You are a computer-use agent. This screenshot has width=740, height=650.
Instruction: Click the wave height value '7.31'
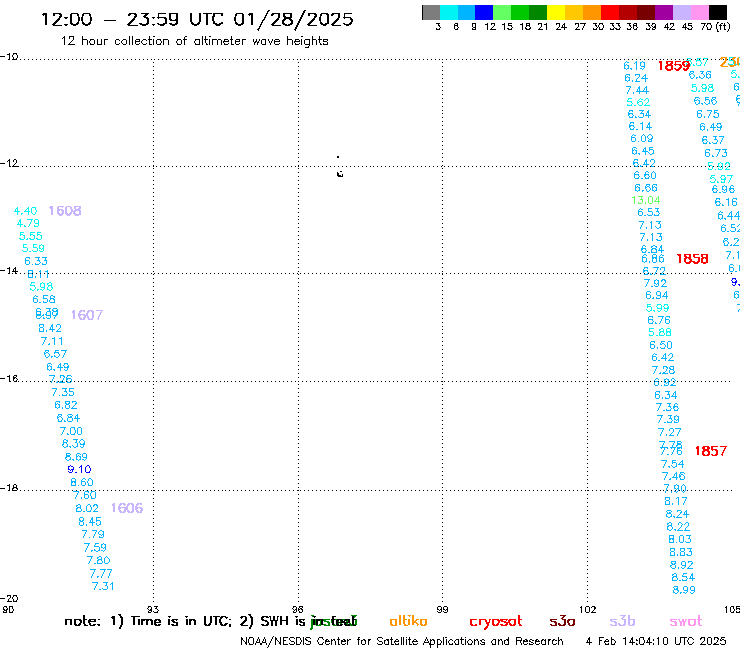(x=103, y=586)
